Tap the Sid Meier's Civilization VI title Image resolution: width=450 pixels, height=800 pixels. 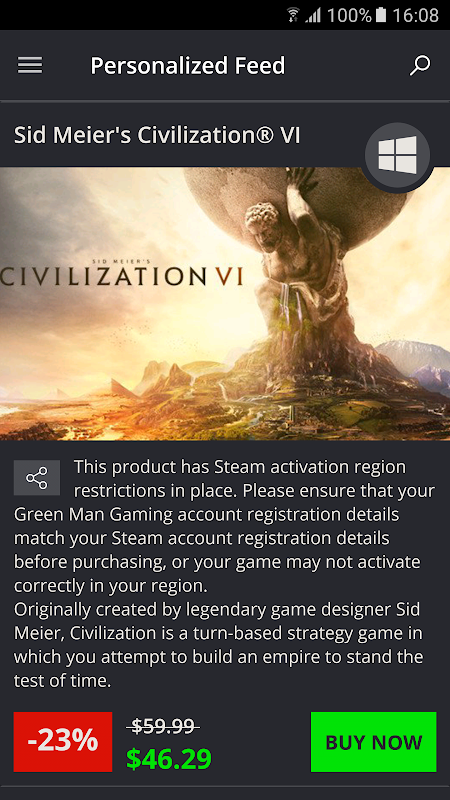click(x=157, y=136)
